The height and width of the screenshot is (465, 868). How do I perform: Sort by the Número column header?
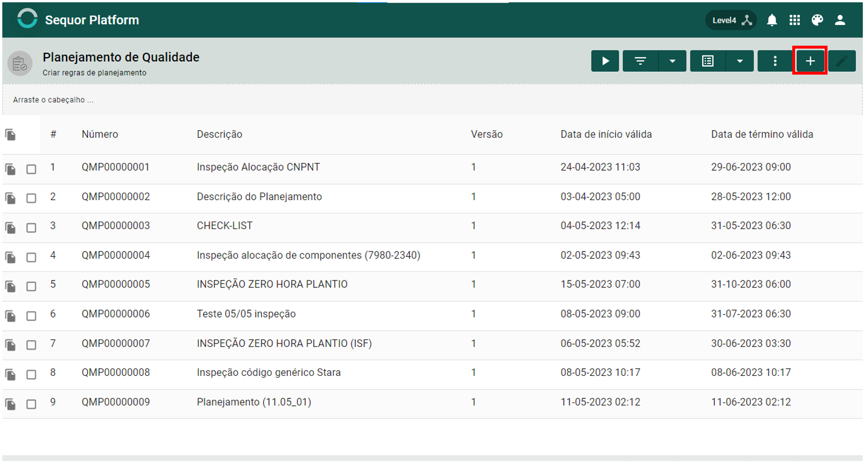(x=99, y=134)
